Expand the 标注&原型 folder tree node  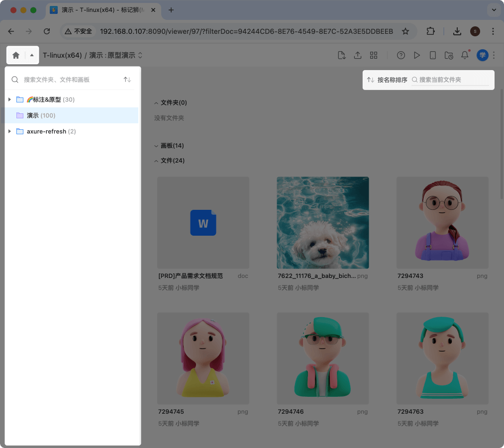[x=9, y=99]
